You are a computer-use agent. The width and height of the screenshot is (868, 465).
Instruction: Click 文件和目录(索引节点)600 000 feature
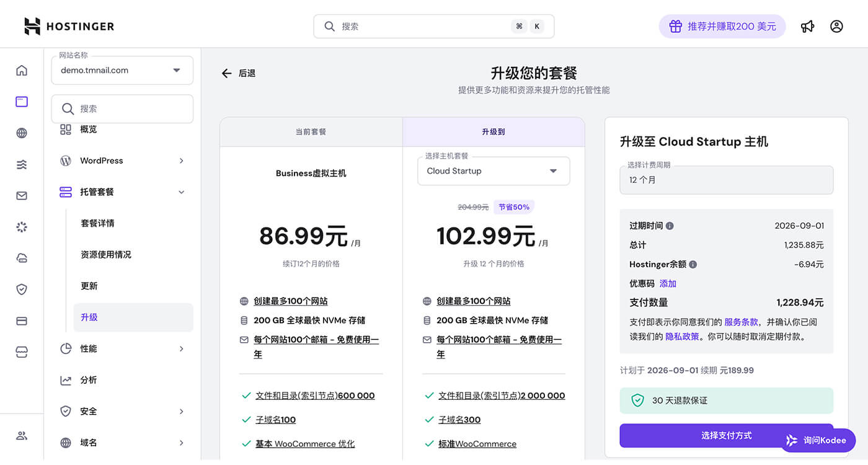(315, 396)
